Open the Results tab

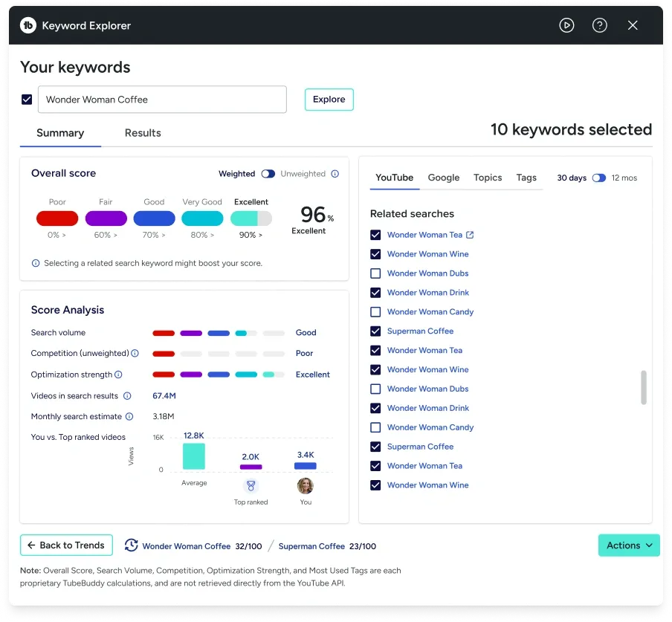[142, 133]
